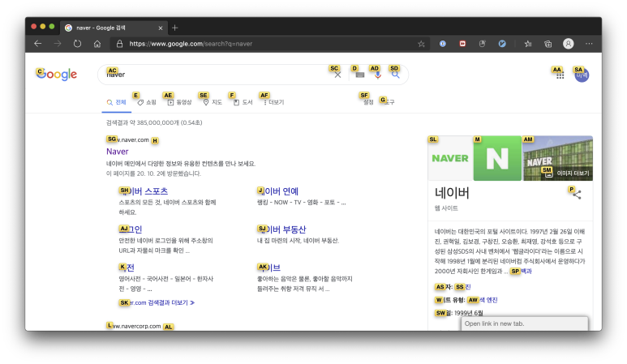Open dropdown arrow next to www.navercorp.com

pyautogui.click(x=169, y=327)
